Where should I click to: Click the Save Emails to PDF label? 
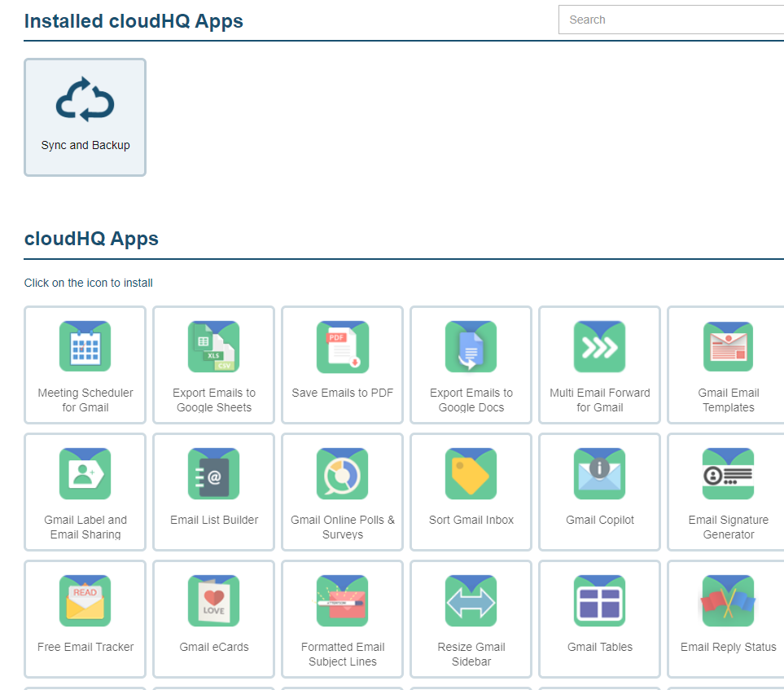pos(343,393)
